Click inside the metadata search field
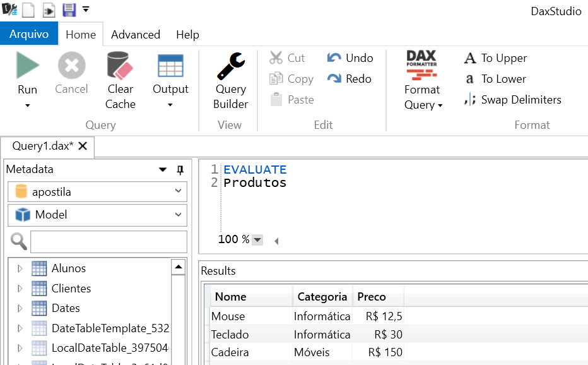The image size is (588, 365). tap(107, 241)
